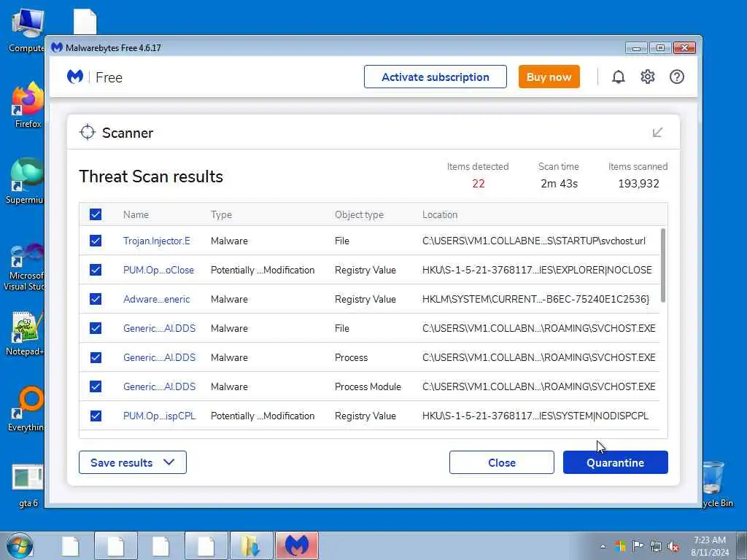Open the Windows Start orb
This screenshot has height=560, width=747.
click(x=20, y=545)
